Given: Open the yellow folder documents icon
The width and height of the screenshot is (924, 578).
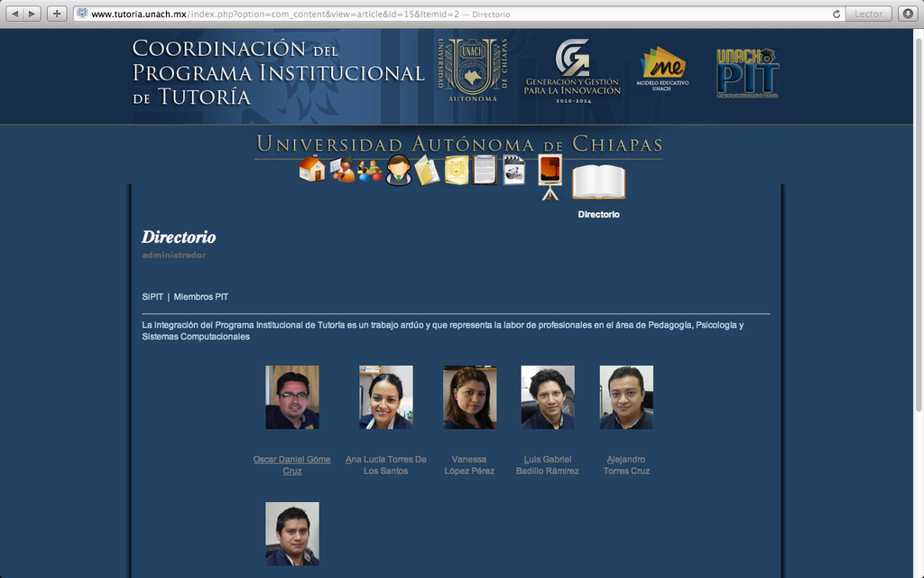Looking at the screenshot, I should (427, 171).
